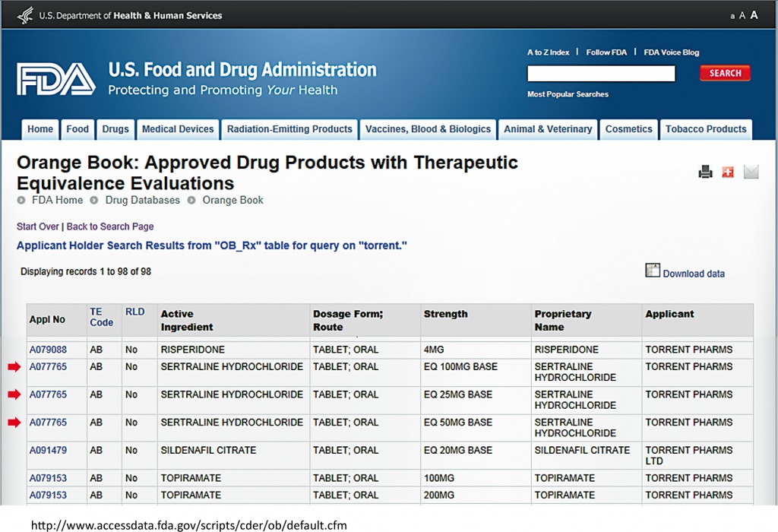This screenshot has width=778, height=532.
Task: Open the Medical Devices tab
Action: [178, 129]
